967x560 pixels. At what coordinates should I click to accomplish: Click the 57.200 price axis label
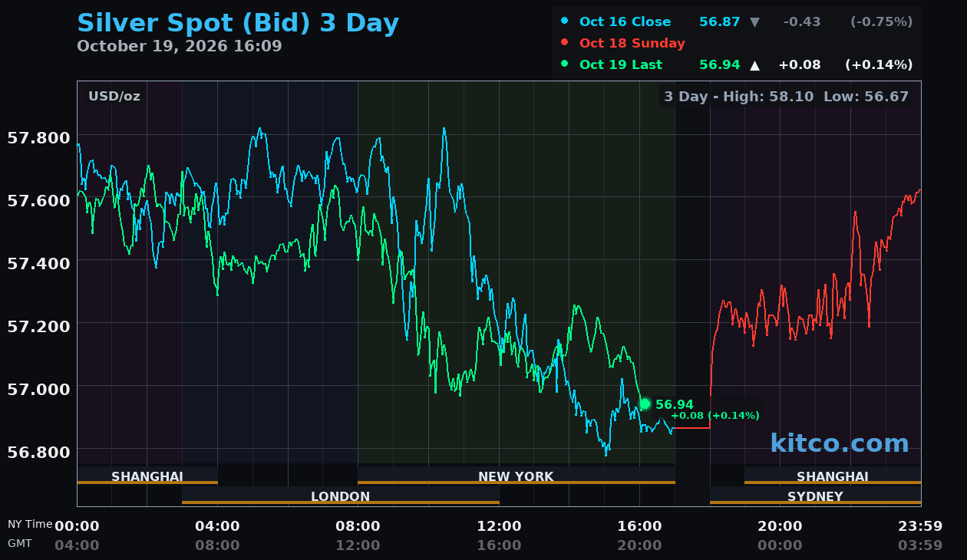pos(38,326)
